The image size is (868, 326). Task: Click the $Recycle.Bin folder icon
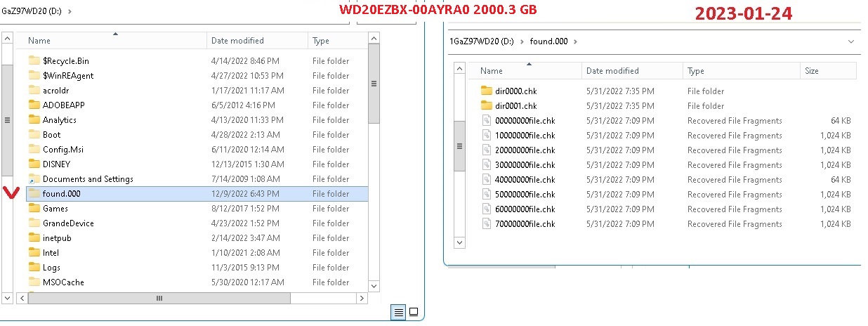[x=34, y=61]
